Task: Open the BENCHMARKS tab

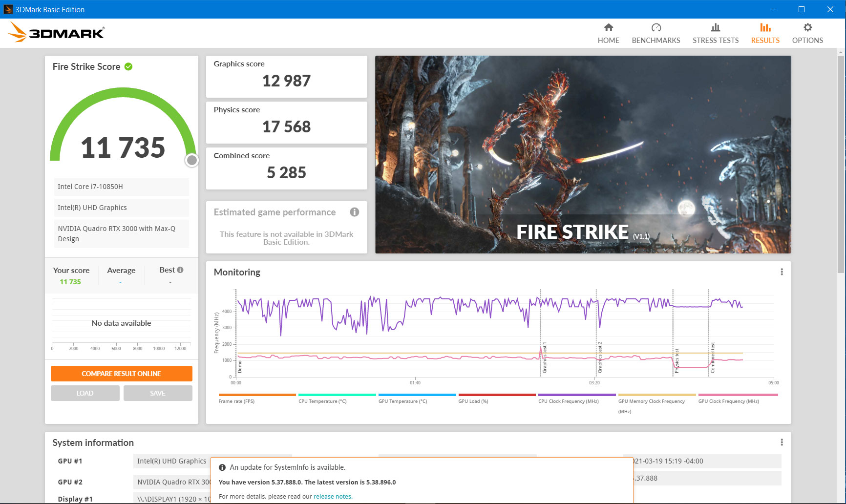Action: [x=656, y=33]
